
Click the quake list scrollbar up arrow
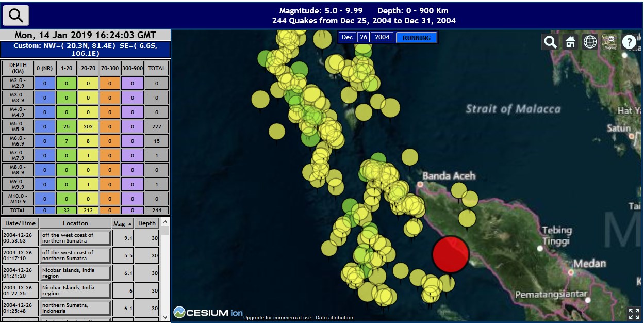pos(166,222)
